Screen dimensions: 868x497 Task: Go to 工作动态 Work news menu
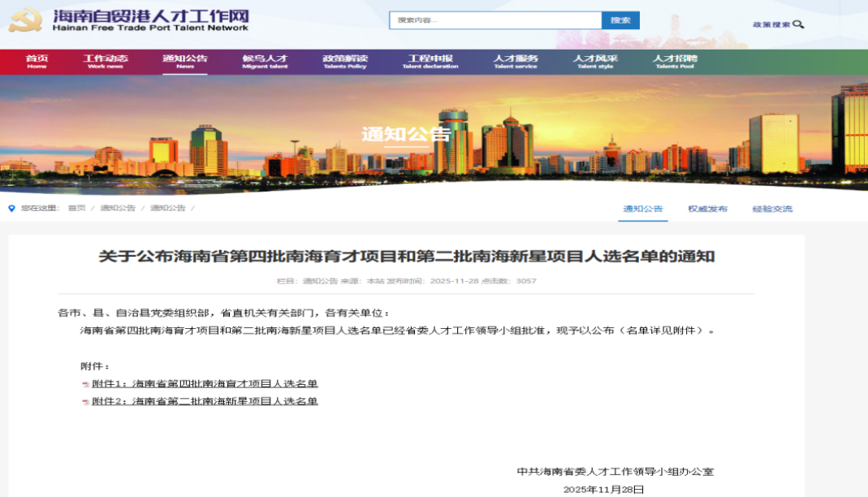click(106, 62)
